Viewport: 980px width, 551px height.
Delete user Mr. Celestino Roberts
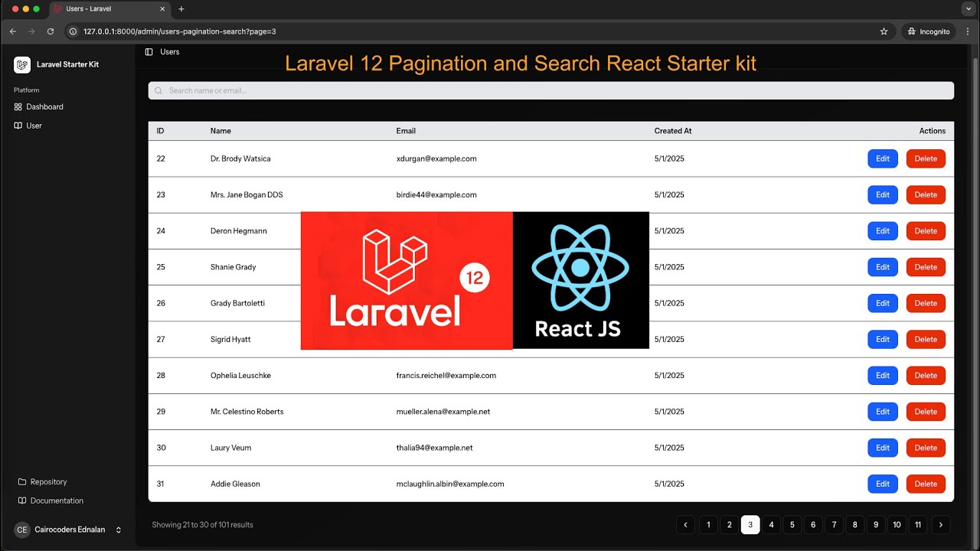click(926, 412)
